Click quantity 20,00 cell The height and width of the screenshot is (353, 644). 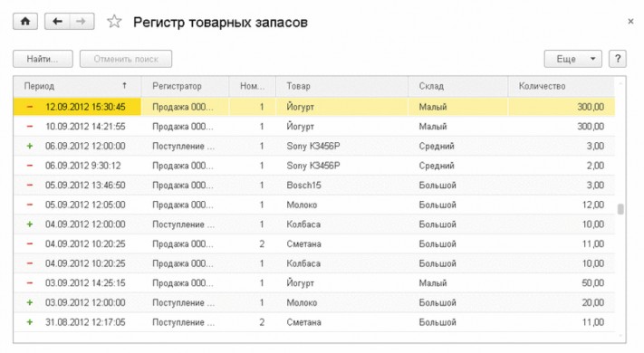[592, 302]
